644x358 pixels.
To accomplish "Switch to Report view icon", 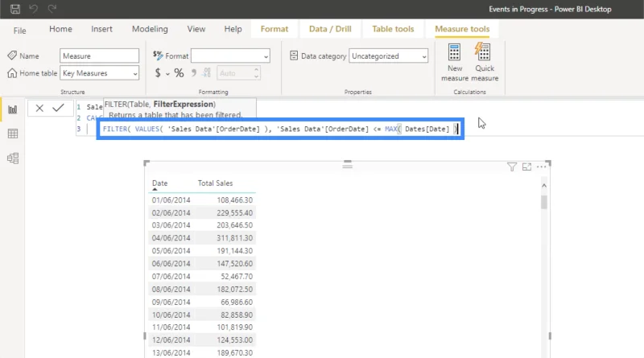I will pyautogui.click(x=13, y=109).
